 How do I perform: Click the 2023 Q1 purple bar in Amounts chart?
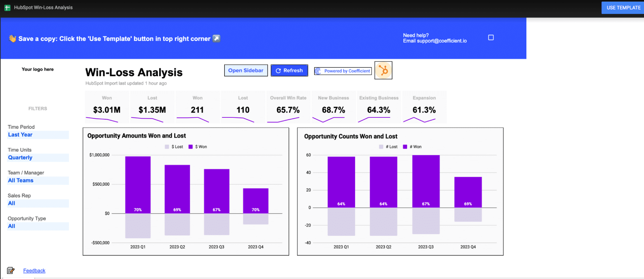(x=138, y=184)
